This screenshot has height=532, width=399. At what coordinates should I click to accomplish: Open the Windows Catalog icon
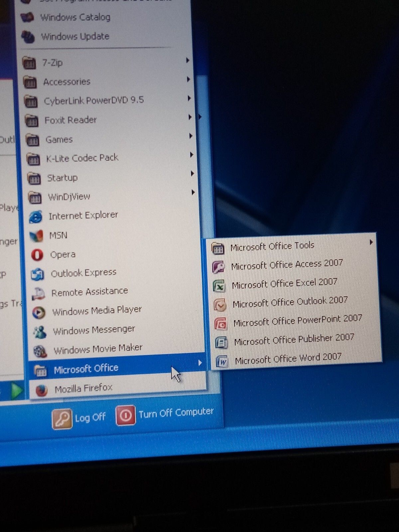(x=28, y=17)
